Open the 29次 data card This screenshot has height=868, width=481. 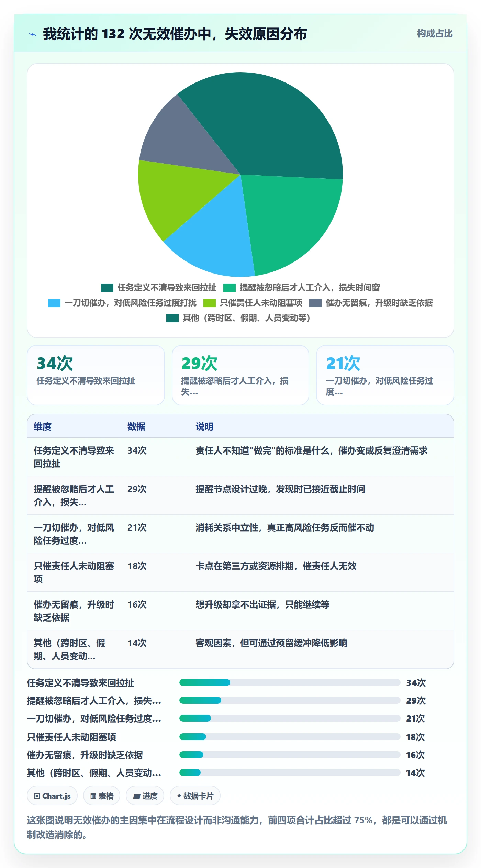(240, 375)
